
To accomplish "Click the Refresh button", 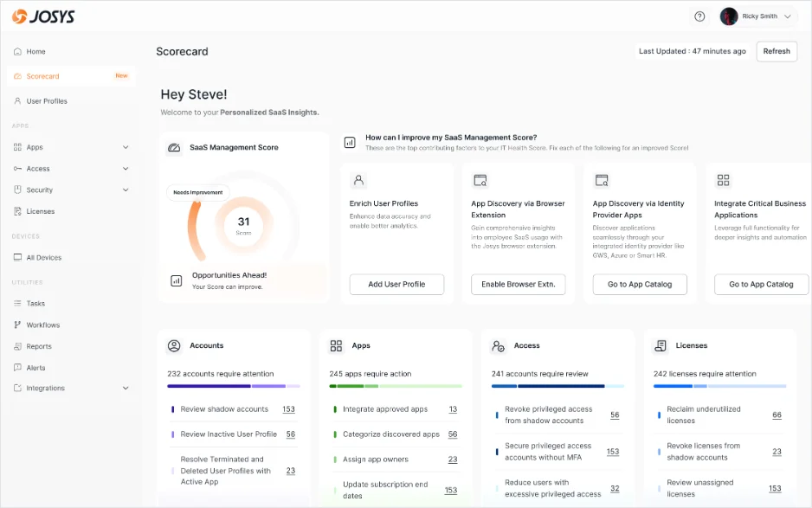I will (777, 51).
